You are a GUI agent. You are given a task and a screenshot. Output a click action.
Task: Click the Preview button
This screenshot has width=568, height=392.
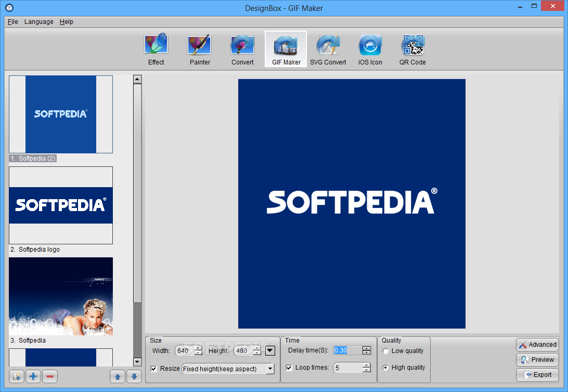[x=538, y=360]
